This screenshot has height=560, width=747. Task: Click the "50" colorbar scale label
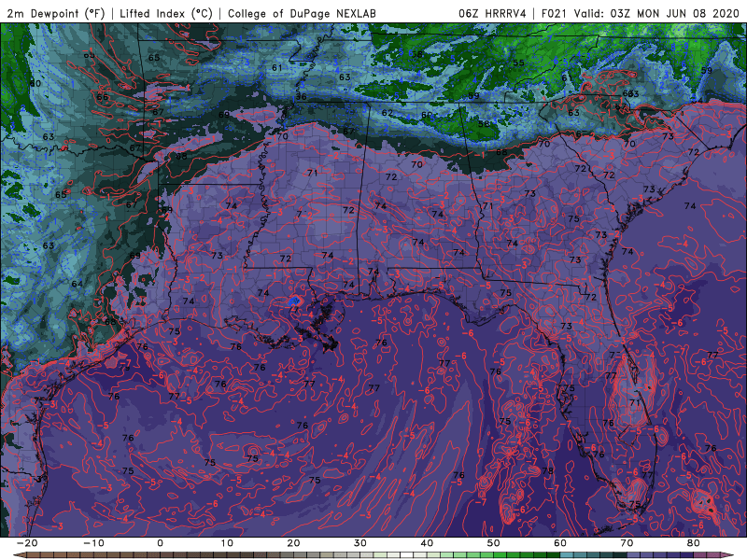(x=494, y=543)
